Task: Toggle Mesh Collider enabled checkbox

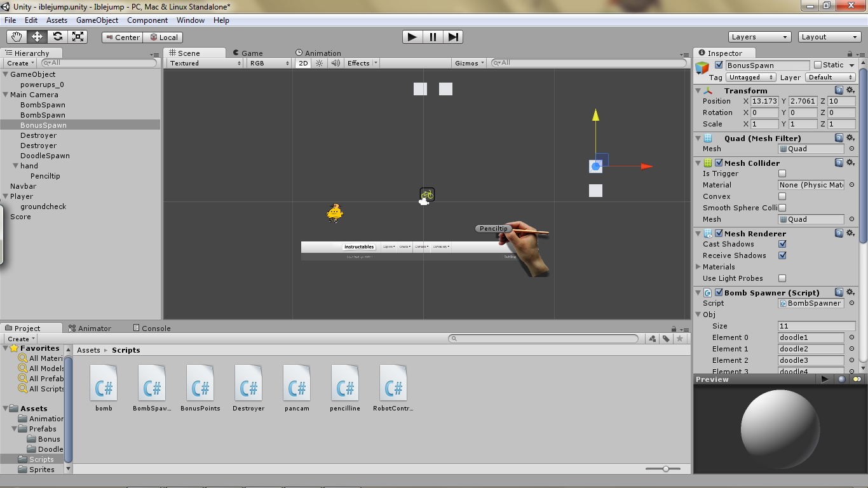Action: point(719,163)
